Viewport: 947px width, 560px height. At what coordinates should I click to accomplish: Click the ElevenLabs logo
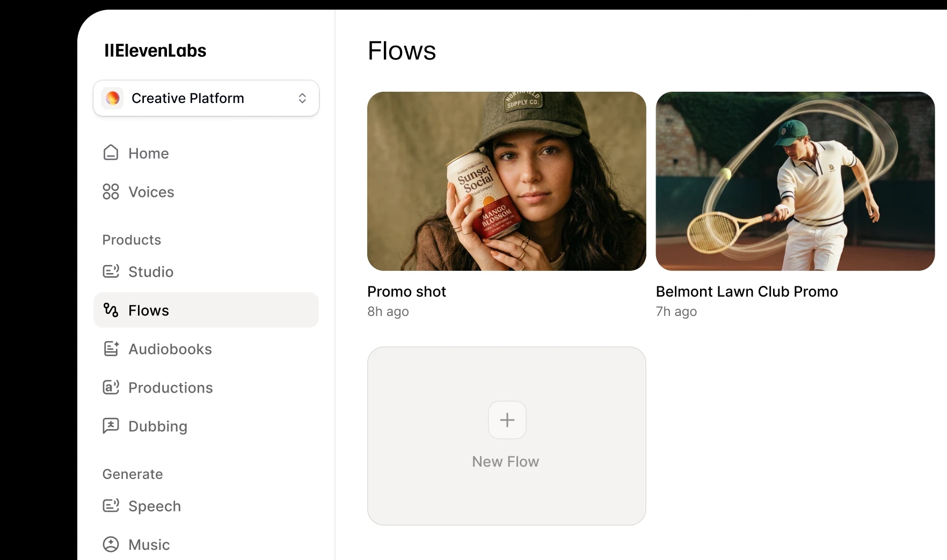click(155, 50)
